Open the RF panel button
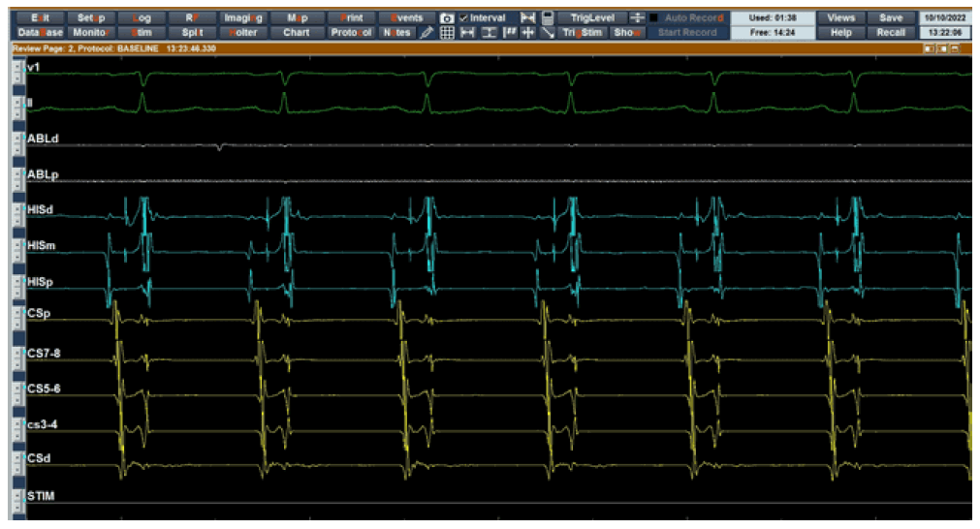 [x=193, y=18]
